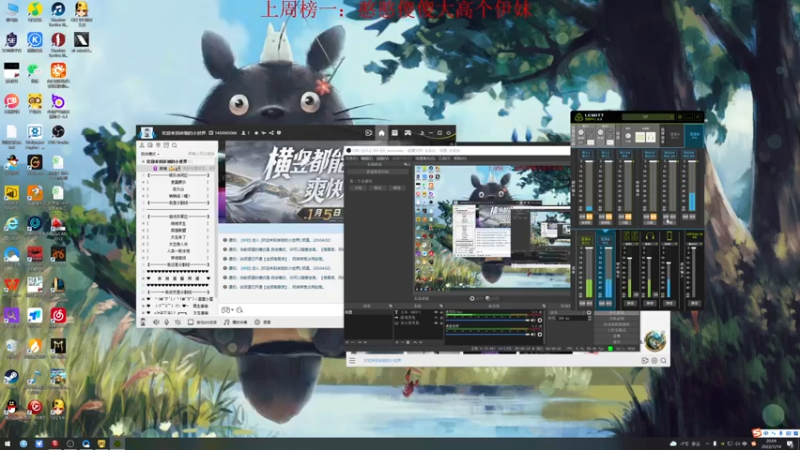
Task: Collapse the root channel in YY tree
Action: [143, 161]
